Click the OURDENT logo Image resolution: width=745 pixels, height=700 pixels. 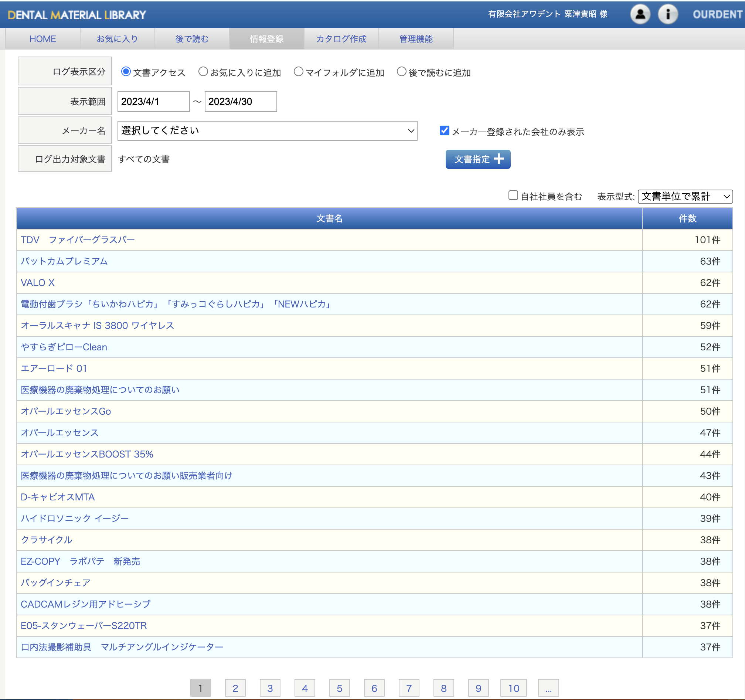pyautogui.click(x=718, y=15)
